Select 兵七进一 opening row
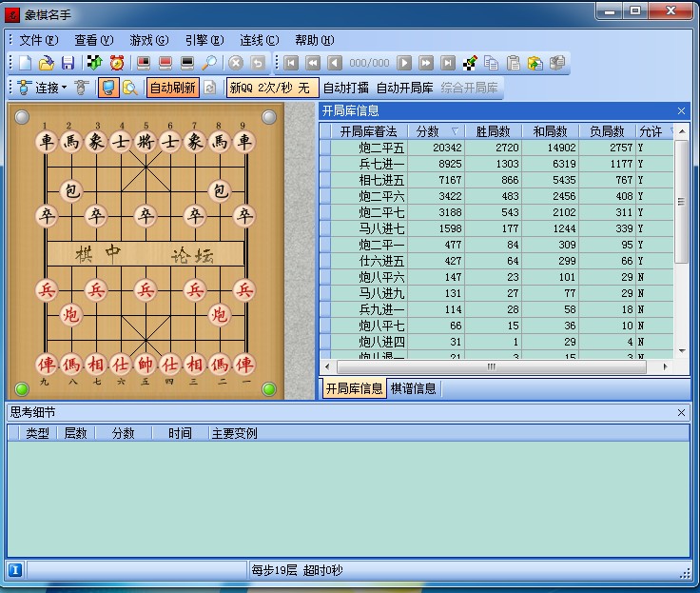Image resolution: width=700 pixels, height=593 pixels. pos(496,164)
